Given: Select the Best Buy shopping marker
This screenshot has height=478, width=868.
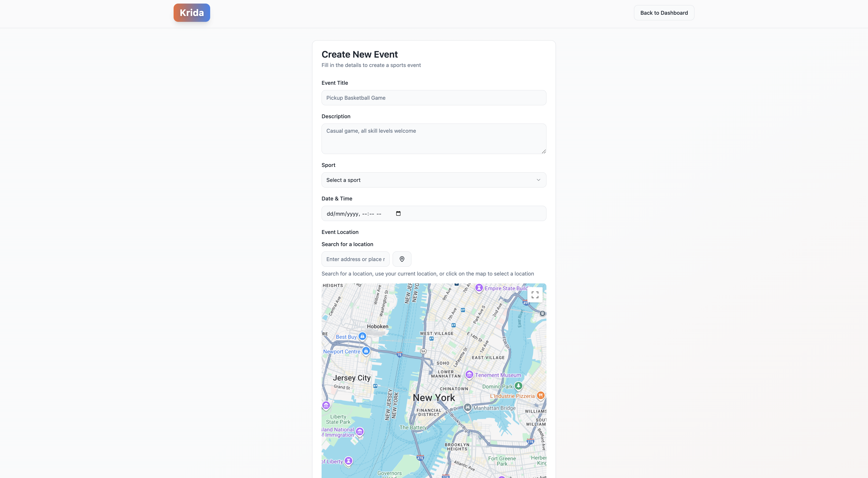Looking at the screenshot, I should (362, 336).
